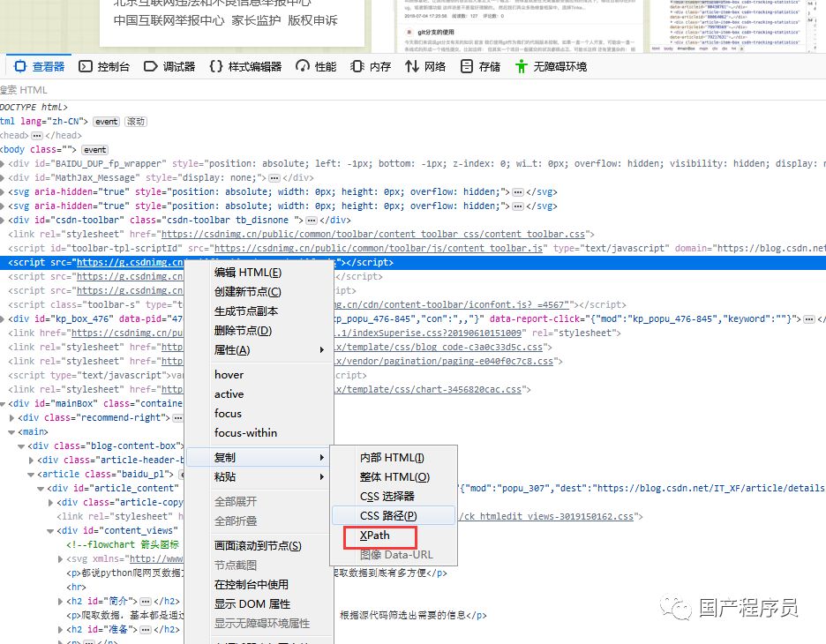Screen dimensions: 826x644
Task: Open the 内存 memory tab
Action: (x=371, y=66)
